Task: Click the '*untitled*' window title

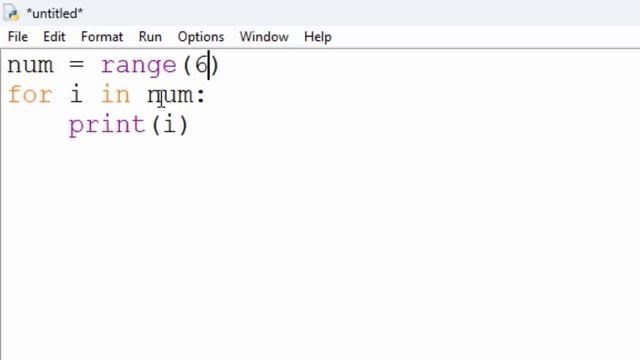Action: click(x=55, y=13)
